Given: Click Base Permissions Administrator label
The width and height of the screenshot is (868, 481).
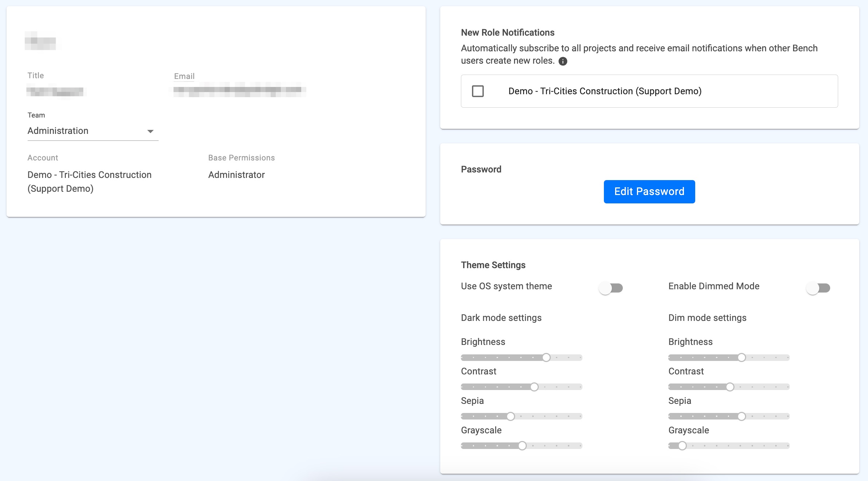Looking at the screenshot, I should coord(236,174).
